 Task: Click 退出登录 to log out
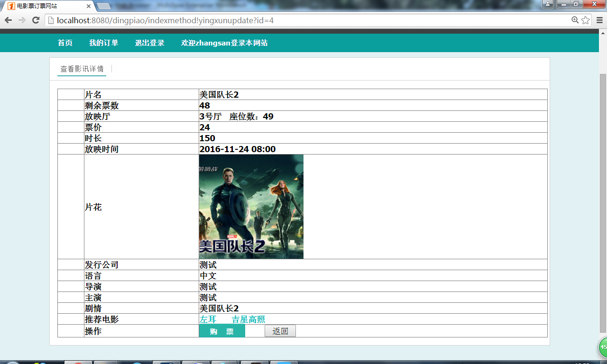149,43
